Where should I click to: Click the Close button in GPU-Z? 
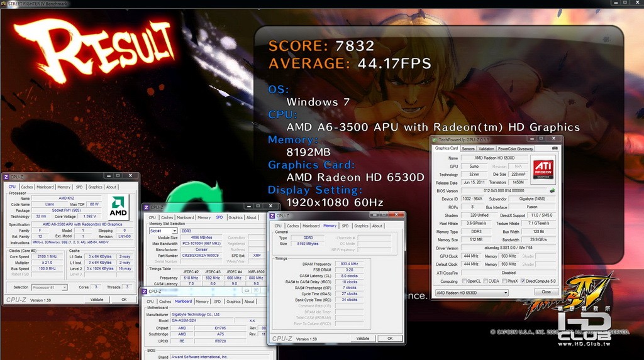546,292
